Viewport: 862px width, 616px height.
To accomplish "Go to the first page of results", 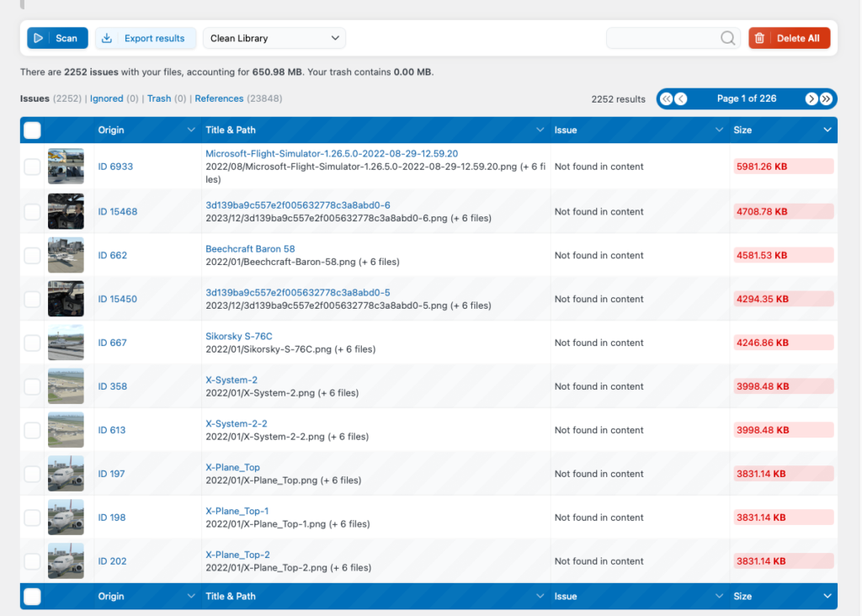I will [666, 98].
